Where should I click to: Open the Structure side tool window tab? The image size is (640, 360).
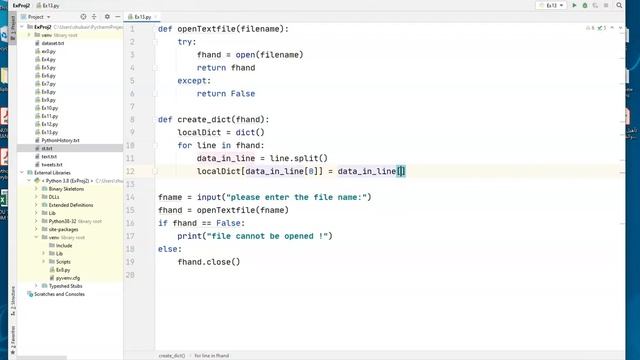pos(13,301)
